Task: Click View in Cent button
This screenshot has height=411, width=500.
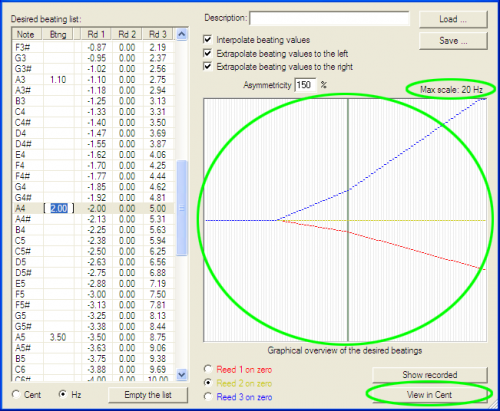Action: [430, 395]
